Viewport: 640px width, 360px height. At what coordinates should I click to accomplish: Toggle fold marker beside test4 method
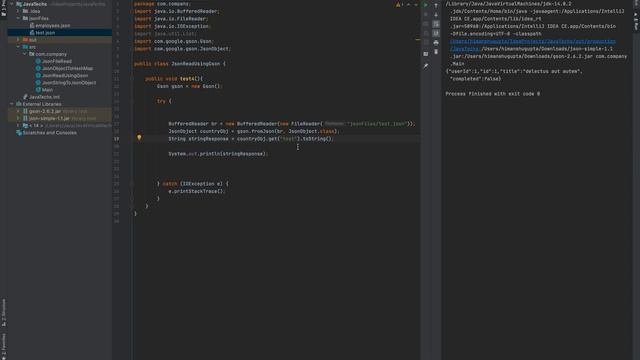coord(132,79)
